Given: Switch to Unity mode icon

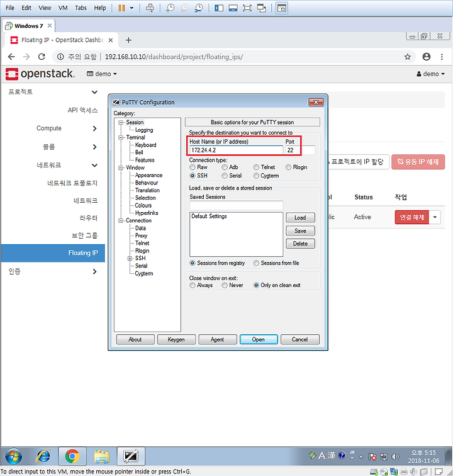Looking at the screenshot, I should click(262, 8).
